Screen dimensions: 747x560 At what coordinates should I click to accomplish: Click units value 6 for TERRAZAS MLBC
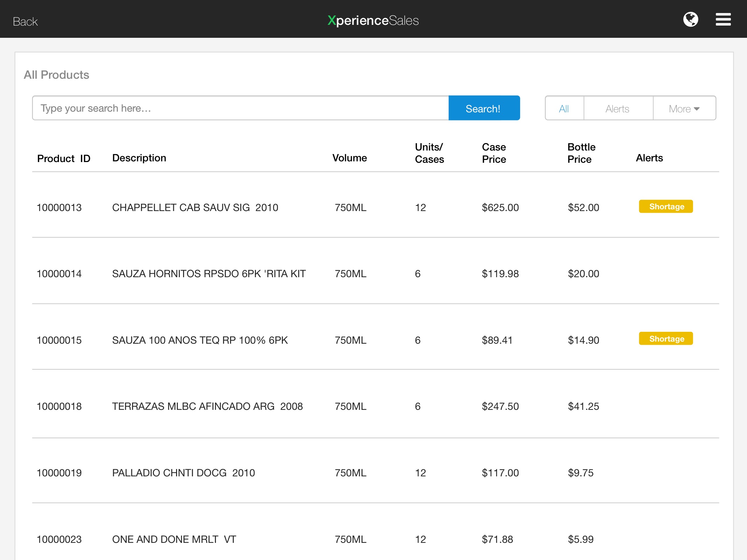click(418, 406)
